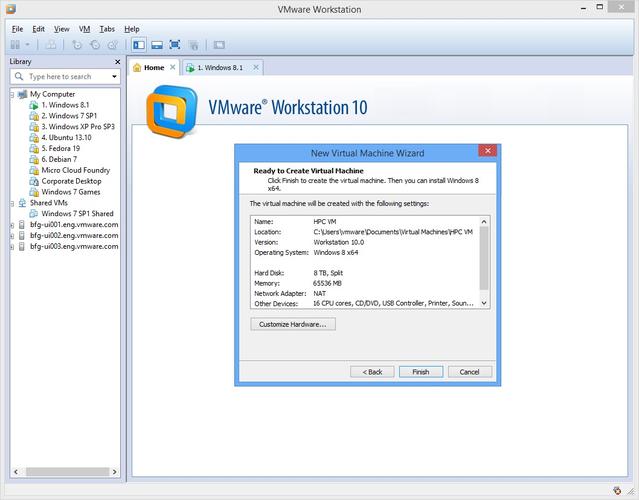Click the Show Library panel toolbar icon
The width and height of the screenshot is (639, 500).
tap(139, 45)
